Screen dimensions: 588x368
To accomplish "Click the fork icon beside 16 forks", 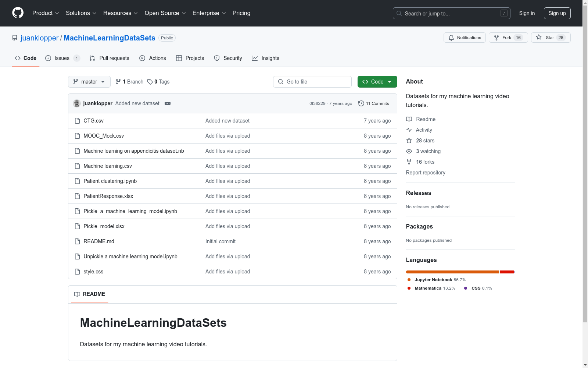I will click(x=409, y=162).
